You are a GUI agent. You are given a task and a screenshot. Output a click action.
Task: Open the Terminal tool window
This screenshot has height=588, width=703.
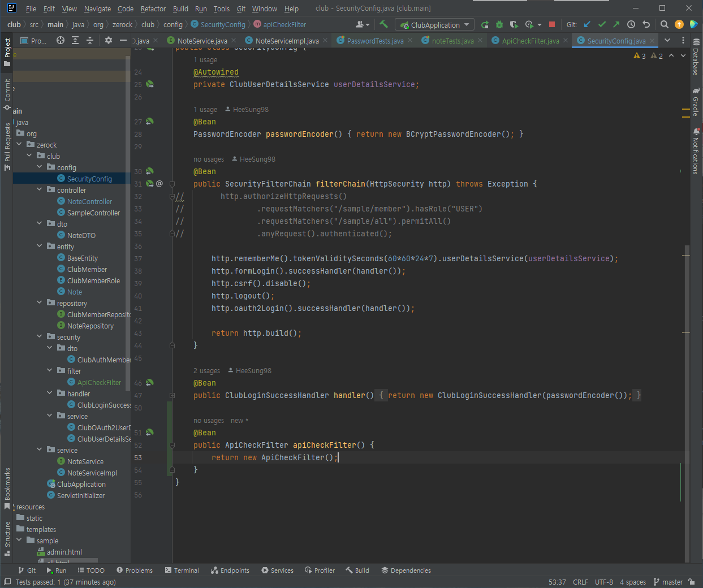182,570
